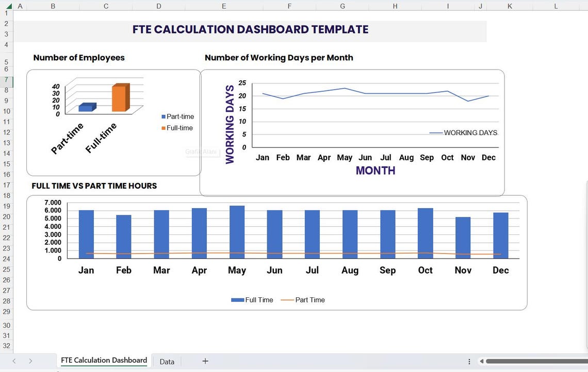Open the sheet list kebab menu icon
Screen dimensions: 588x372
[469, 361]
